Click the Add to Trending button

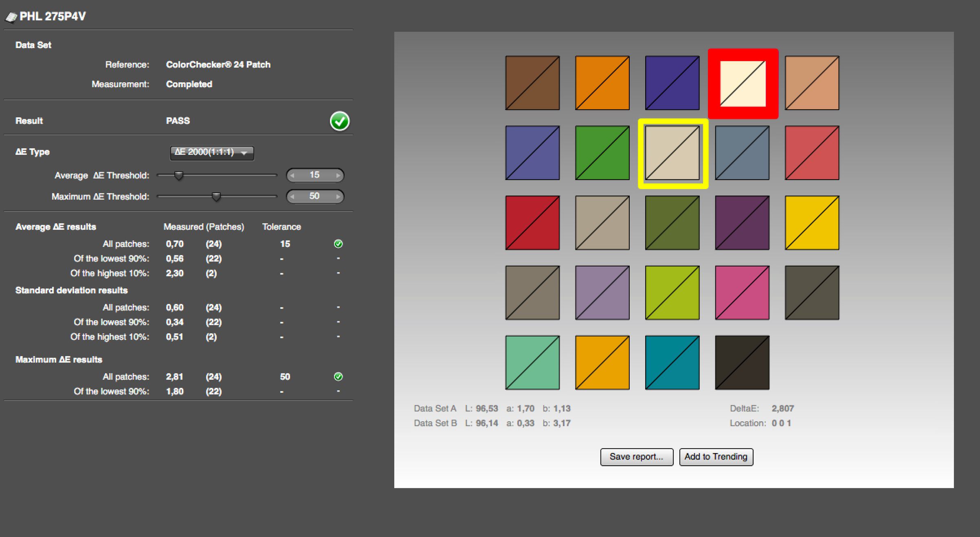tap(716, 457)
